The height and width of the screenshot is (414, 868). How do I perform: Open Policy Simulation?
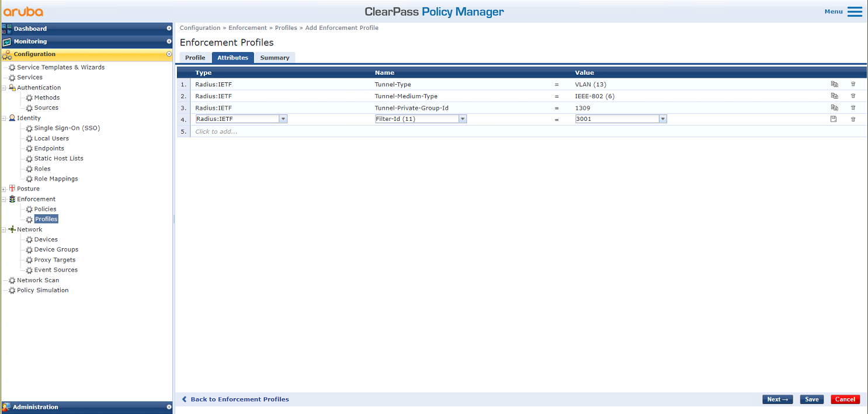pos(43,290)
